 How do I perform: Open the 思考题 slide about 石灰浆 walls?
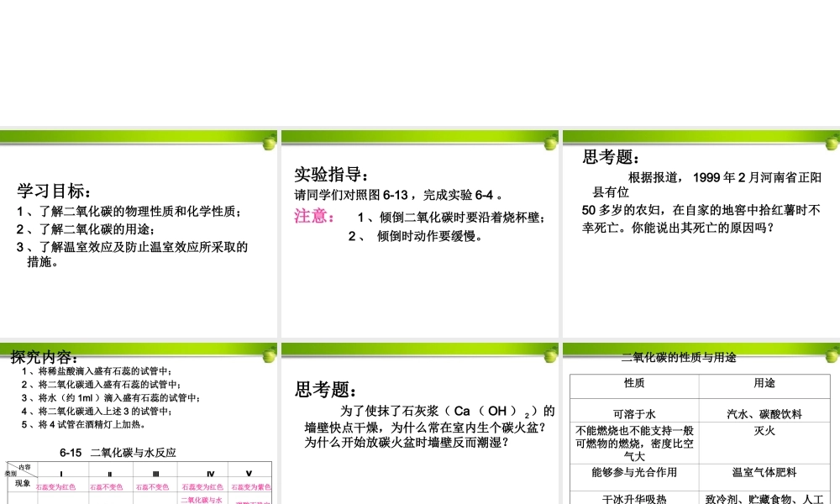419,423
